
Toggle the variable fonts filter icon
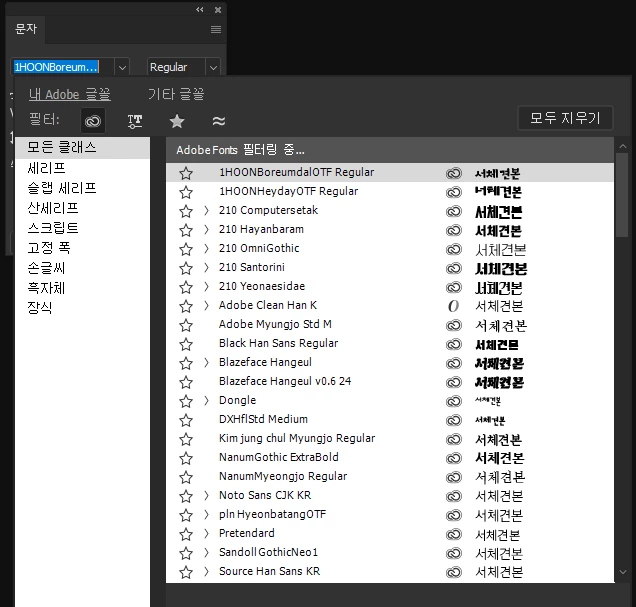pos(135,121)
